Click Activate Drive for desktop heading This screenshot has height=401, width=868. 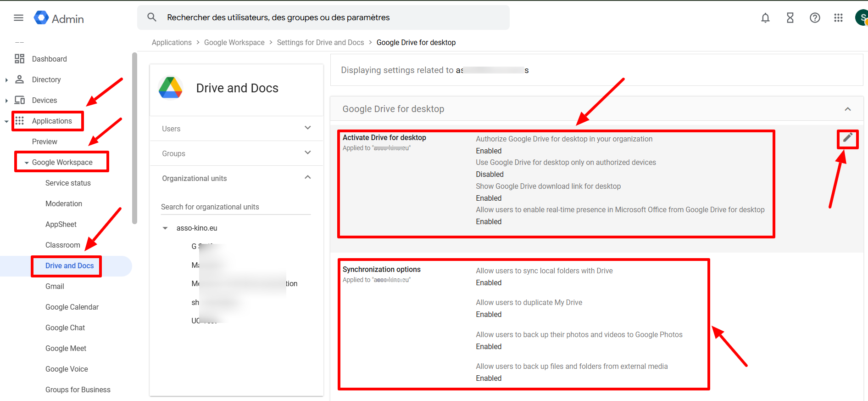[384, 137]
